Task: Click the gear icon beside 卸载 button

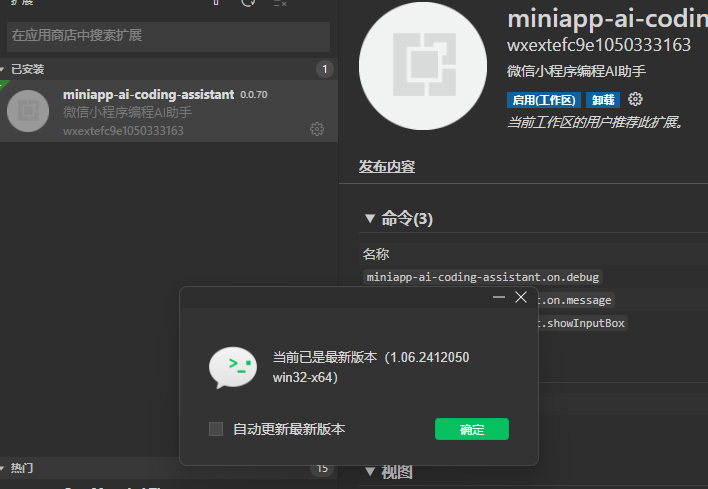Action: (x=635, y=99)
